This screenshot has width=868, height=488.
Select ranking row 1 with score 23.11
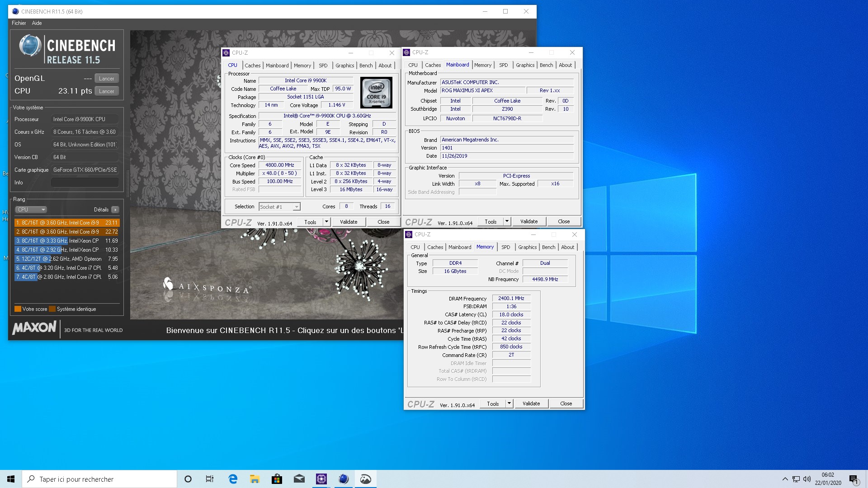click(x=67, y=223)
